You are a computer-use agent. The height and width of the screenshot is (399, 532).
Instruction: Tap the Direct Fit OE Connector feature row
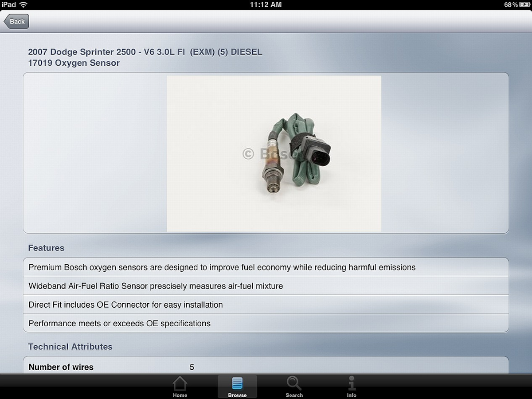click(266, 305)
